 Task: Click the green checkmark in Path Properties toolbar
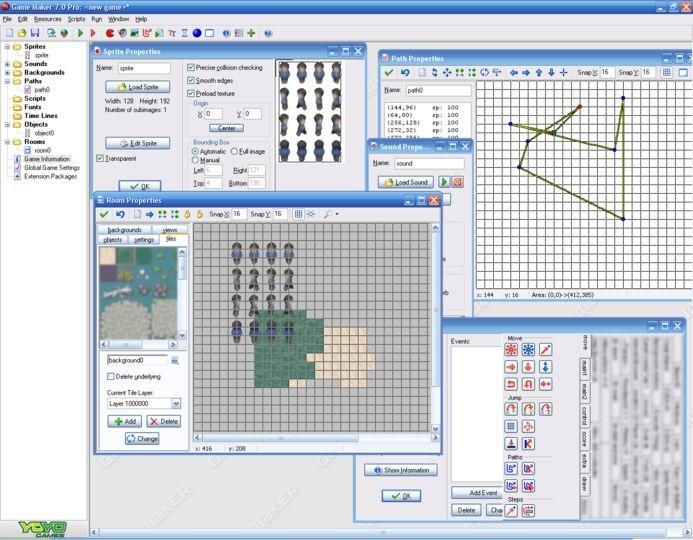tap(388, 73)
